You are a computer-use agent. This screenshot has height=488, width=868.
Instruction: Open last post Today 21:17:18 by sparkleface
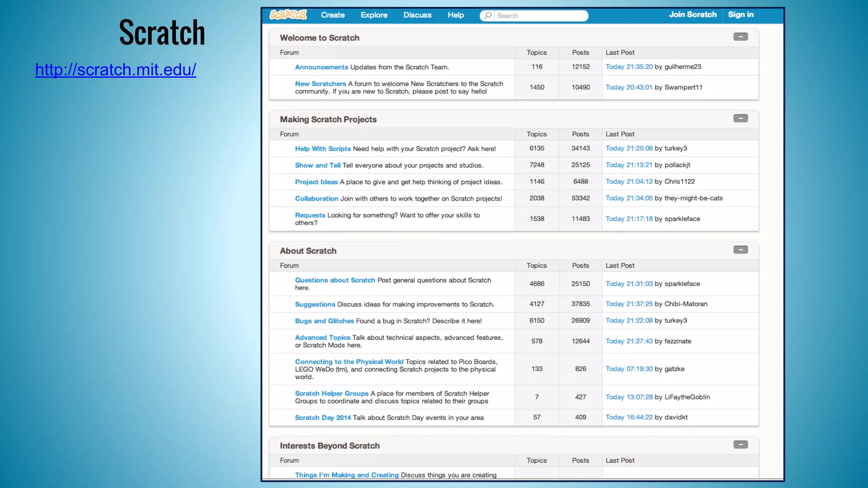click(629, 219)
